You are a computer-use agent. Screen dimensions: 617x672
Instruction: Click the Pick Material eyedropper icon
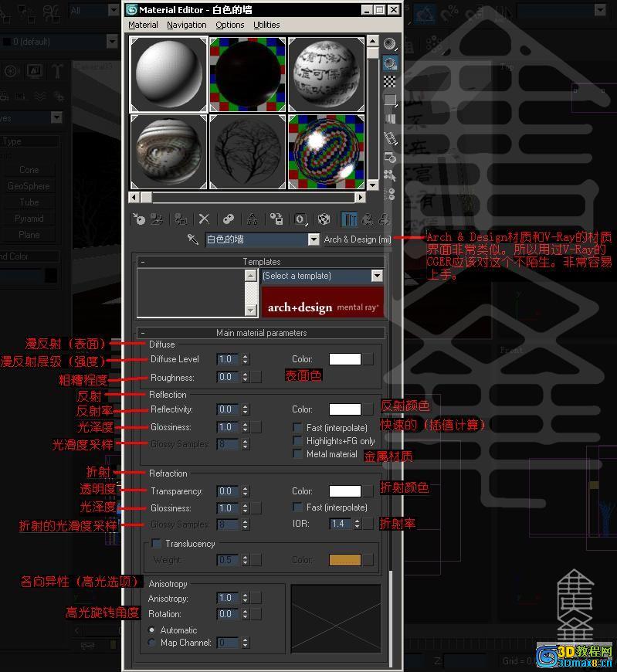click(x=193, y=239)
